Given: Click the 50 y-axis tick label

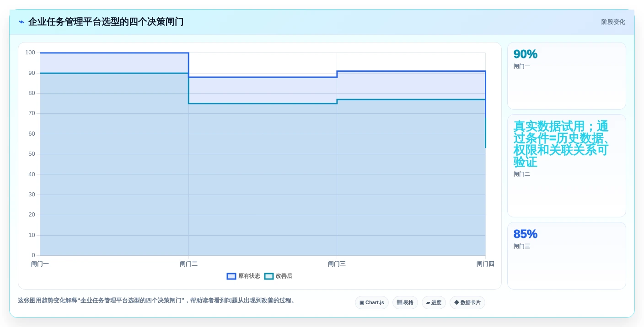Looking at the screenshot, I should coord(32,154).
